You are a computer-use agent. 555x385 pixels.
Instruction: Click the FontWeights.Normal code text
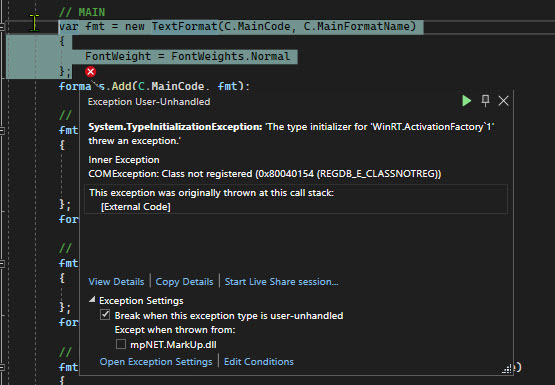click(x=231, y=56)
